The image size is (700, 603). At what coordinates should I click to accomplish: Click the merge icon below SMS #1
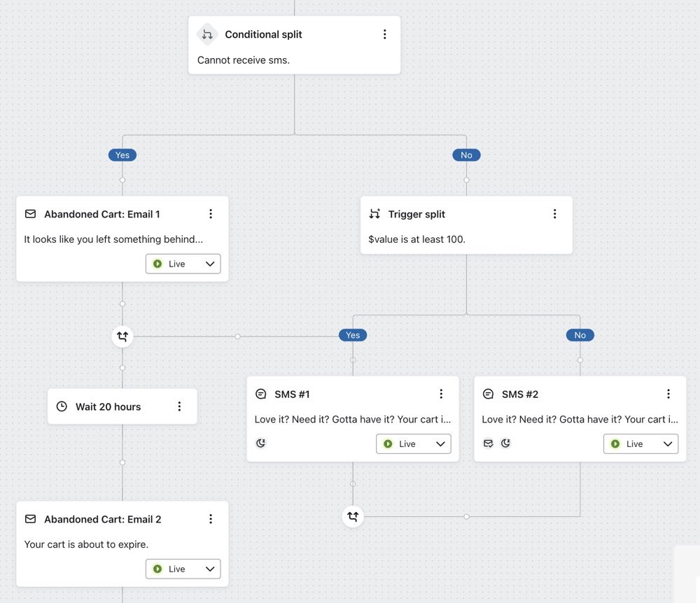coord(353,516)
